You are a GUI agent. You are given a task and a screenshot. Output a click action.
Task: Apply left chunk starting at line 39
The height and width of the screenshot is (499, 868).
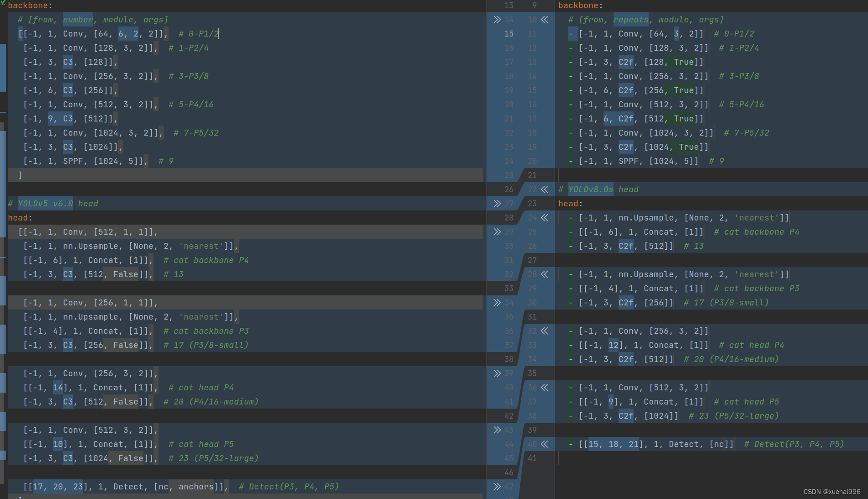click(497, 373)
